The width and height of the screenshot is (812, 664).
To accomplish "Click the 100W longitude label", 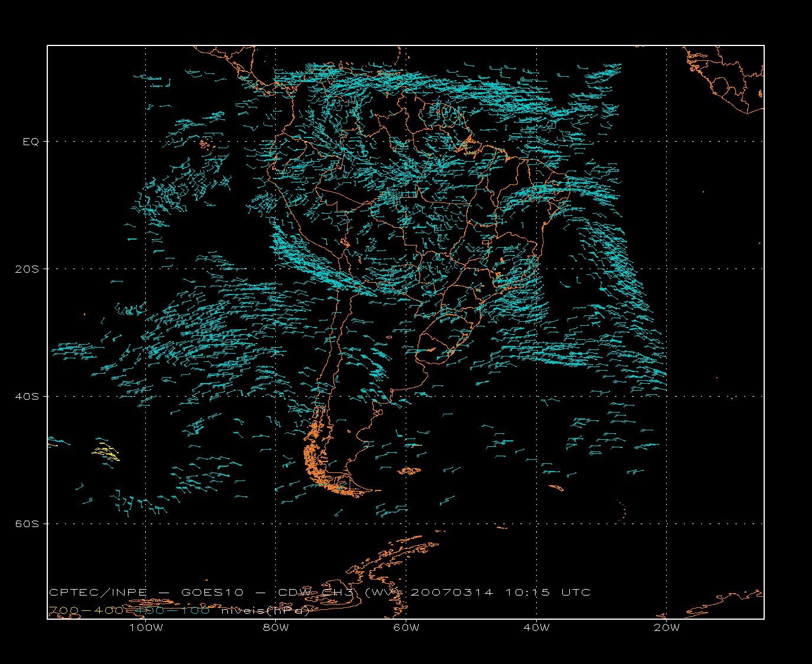I will click(x=146, y=627).
